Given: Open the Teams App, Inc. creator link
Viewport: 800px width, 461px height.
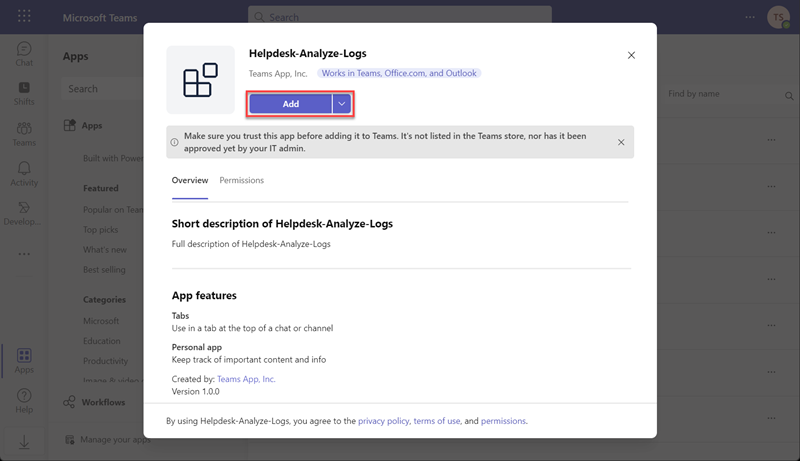Looking at the screenshot, I should pos(246,379).
